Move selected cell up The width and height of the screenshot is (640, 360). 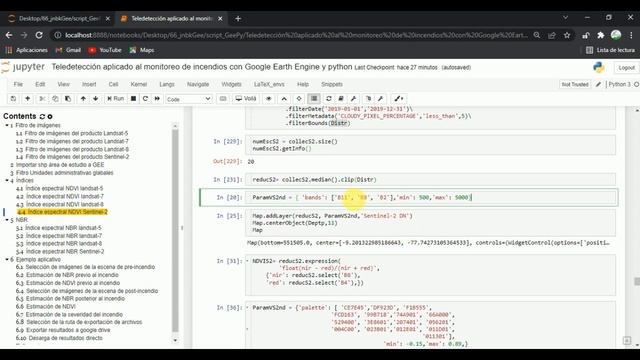[x=83, y=99]
